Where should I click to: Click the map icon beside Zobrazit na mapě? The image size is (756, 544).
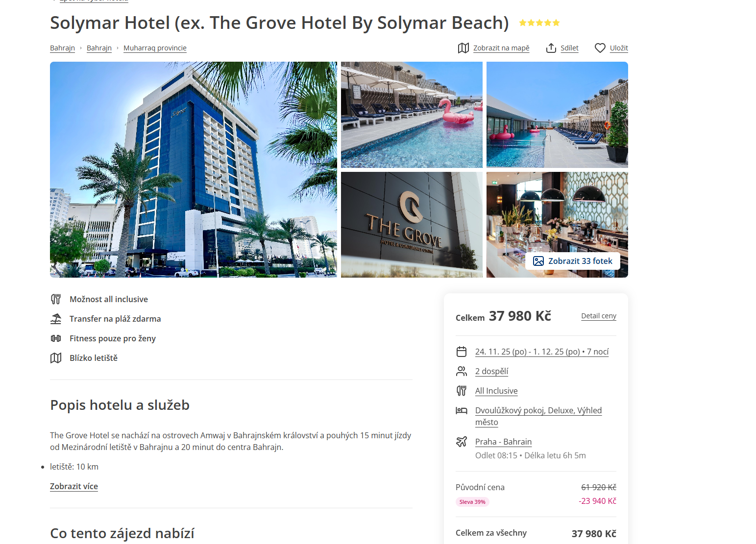click(x=463, y=48)
